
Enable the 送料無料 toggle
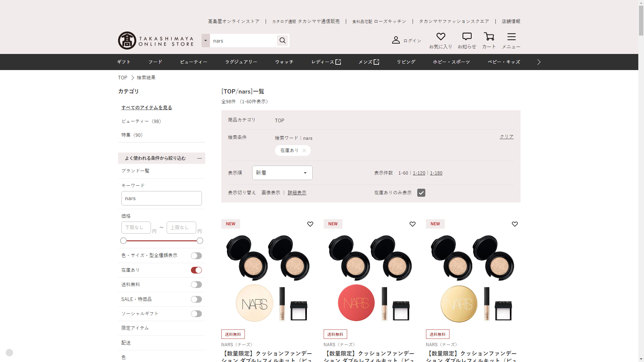pyautogui.click(x=196, y=285)
